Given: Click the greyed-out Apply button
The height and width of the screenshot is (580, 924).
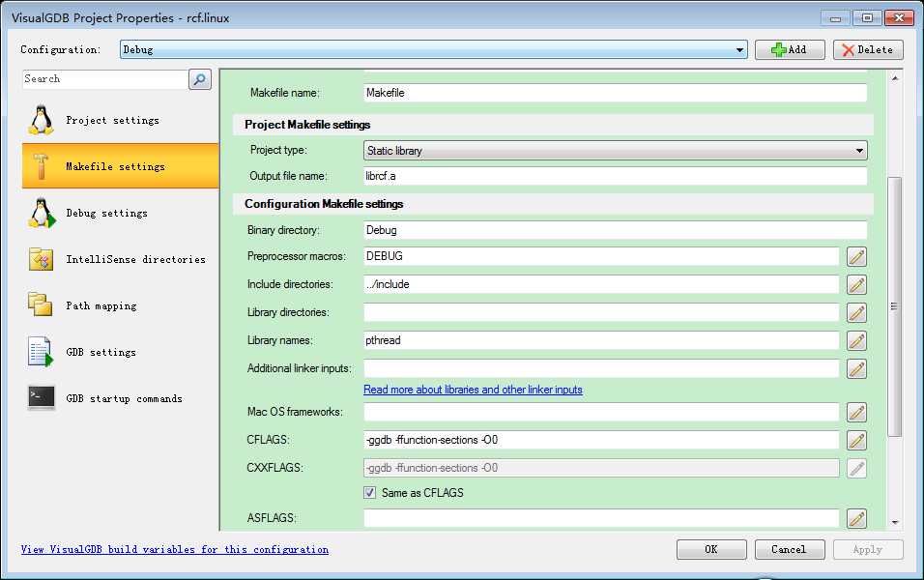Looking at the screenshot, I should 868,549.
